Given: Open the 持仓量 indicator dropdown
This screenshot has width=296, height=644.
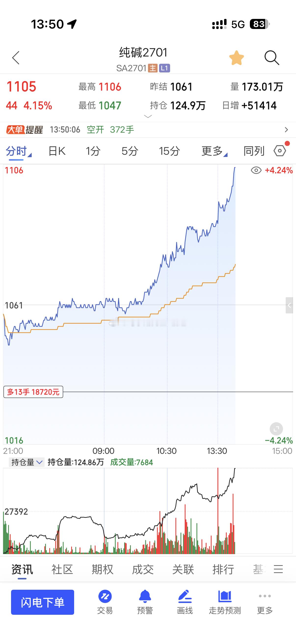Looking at the screenshot, I should (27, 462).
